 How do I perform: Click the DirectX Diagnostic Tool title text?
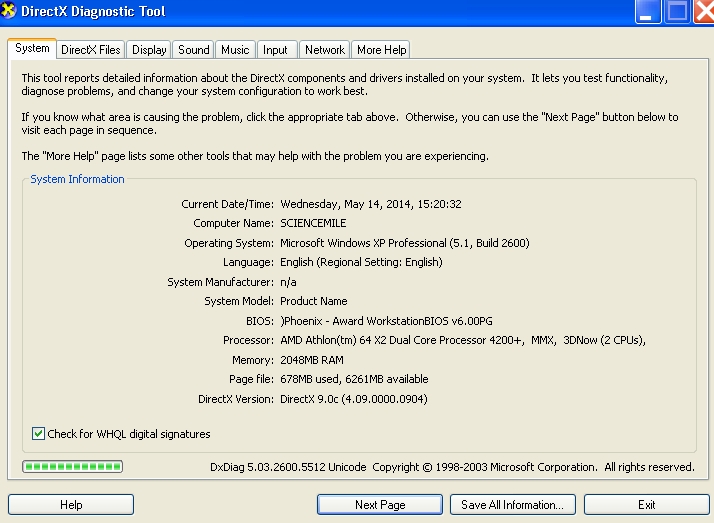93,11
